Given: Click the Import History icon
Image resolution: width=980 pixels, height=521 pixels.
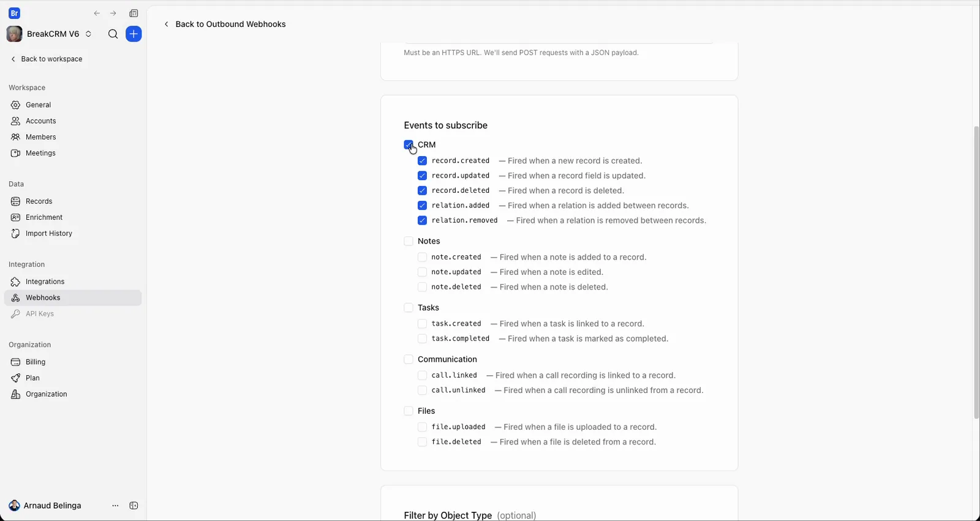Looking at the screenshot, I should 16,234.
